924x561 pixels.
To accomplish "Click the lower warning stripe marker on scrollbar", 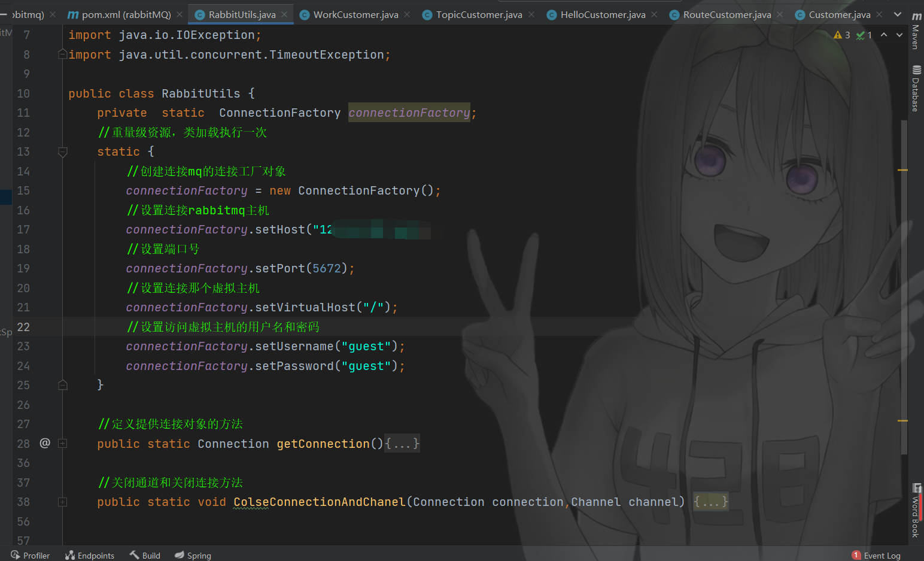I will pos(902,421).
